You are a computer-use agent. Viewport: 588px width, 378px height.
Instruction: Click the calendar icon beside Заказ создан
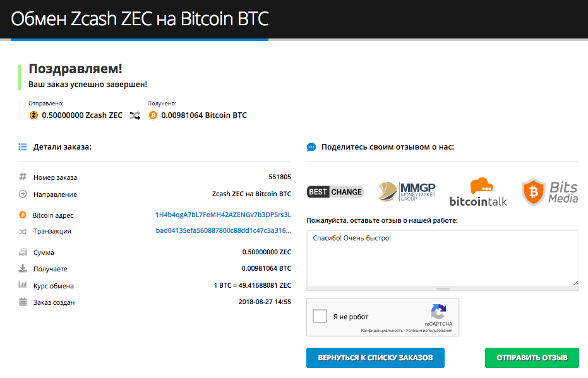pyautogui.click(x=23, y=302)
